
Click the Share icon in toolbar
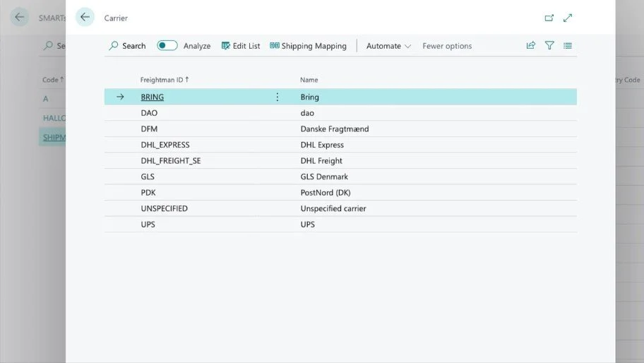click(530, 46)
